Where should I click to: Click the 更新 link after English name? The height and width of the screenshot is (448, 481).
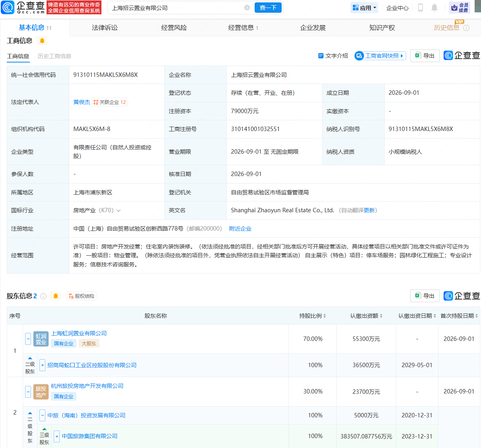[x=369, y=210]
